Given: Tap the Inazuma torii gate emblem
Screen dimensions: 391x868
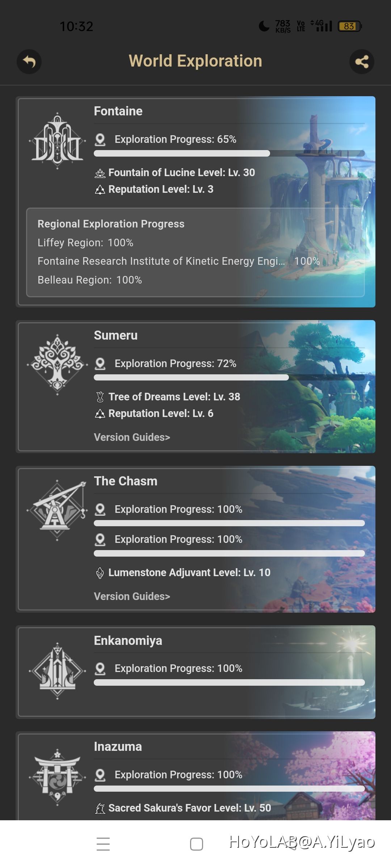Looking at the screenshot, I should [x=57, y=777].
